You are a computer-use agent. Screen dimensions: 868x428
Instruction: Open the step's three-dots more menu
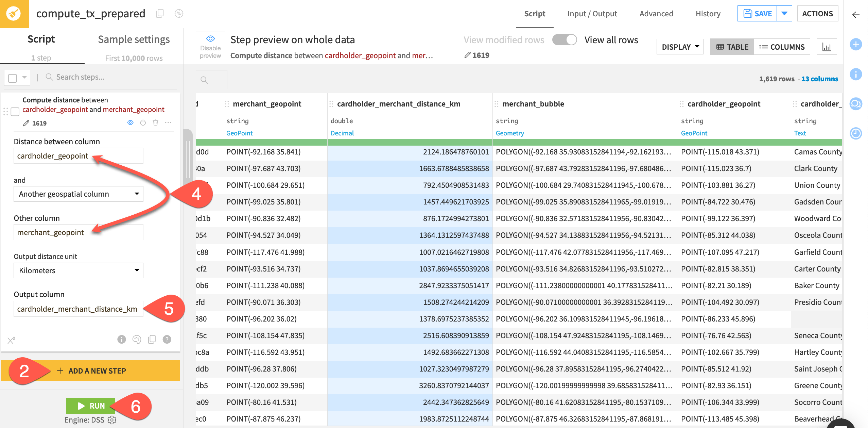[168, 122]
